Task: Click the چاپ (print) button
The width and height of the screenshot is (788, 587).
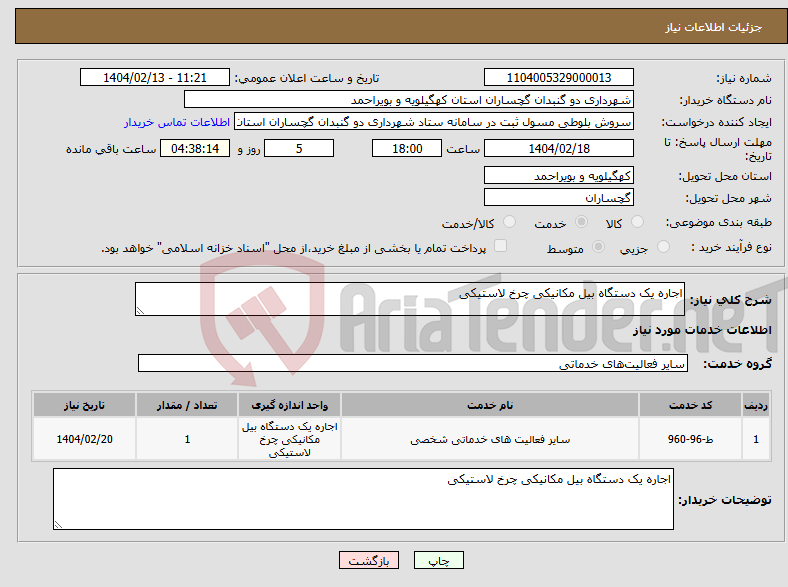Action: tap(438, 560)
